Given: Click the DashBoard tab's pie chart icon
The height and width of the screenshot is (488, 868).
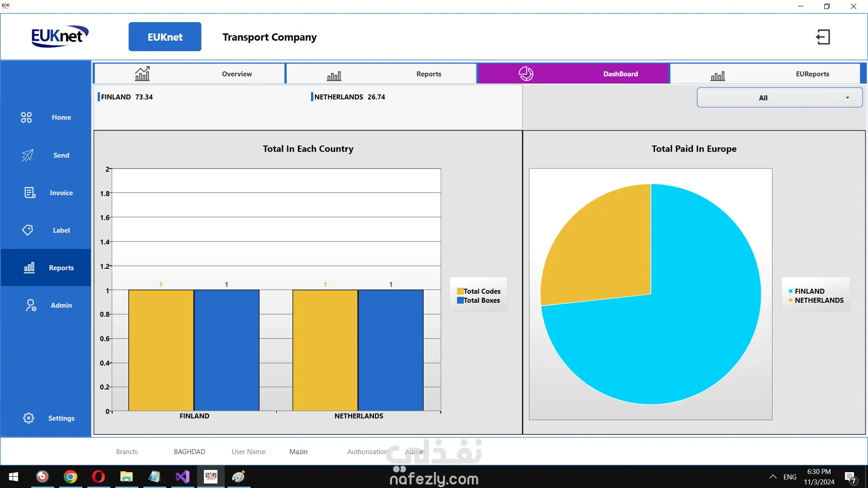Looking at the screenshot, I should [x=526, y=74].
